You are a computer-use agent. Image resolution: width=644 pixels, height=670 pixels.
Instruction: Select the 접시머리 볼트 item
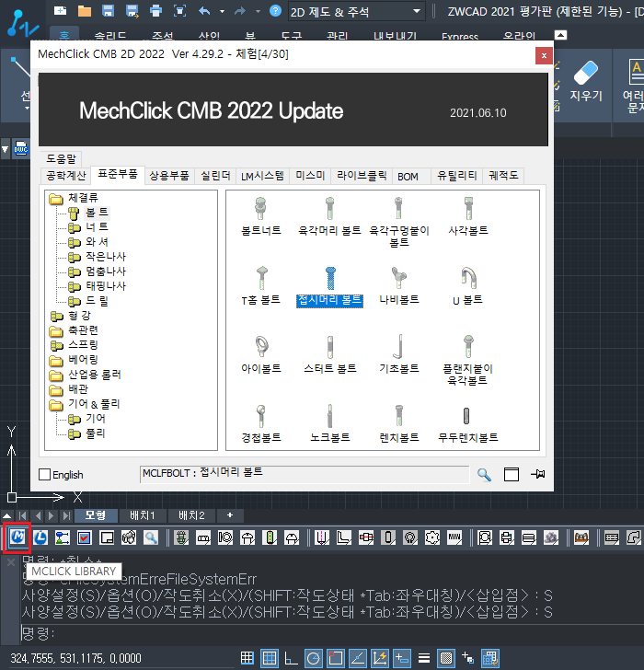[329, 286]
